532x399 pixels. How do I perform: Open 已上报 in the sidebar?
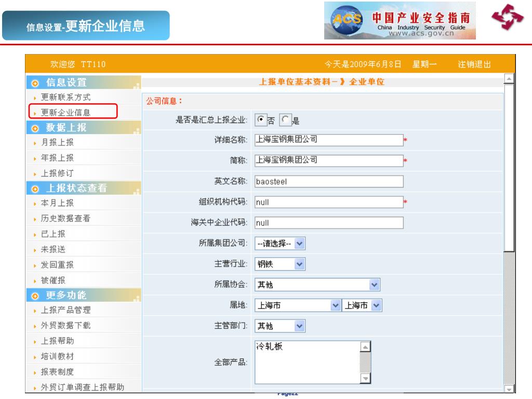[53, 234]
